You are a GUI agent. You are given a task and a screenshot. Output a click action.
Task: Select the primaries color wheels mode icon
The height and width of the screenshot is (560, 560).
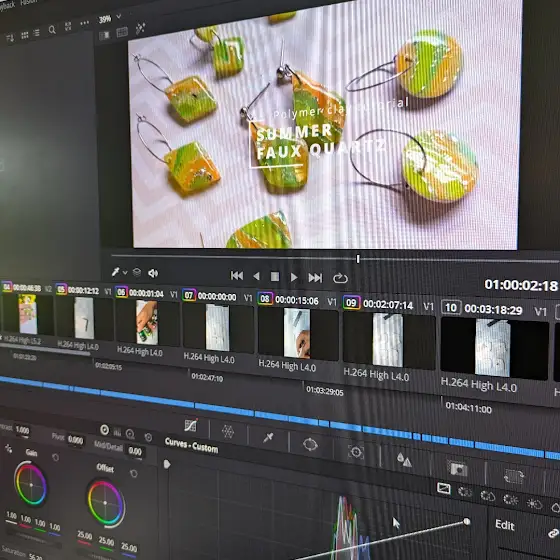coord(105,430)
